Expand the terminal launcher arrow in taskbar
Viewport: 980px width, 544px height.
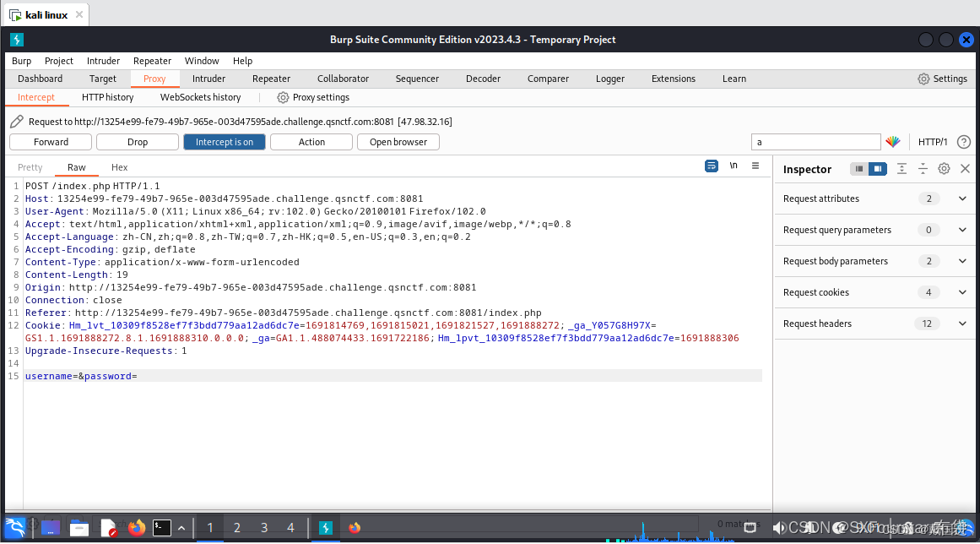[181, 528]
